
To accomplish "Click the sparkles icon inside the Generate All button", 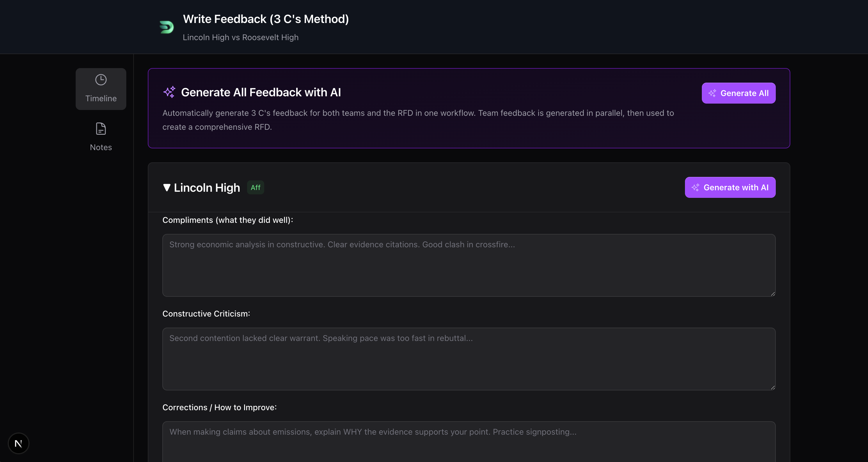I will 713,93.
